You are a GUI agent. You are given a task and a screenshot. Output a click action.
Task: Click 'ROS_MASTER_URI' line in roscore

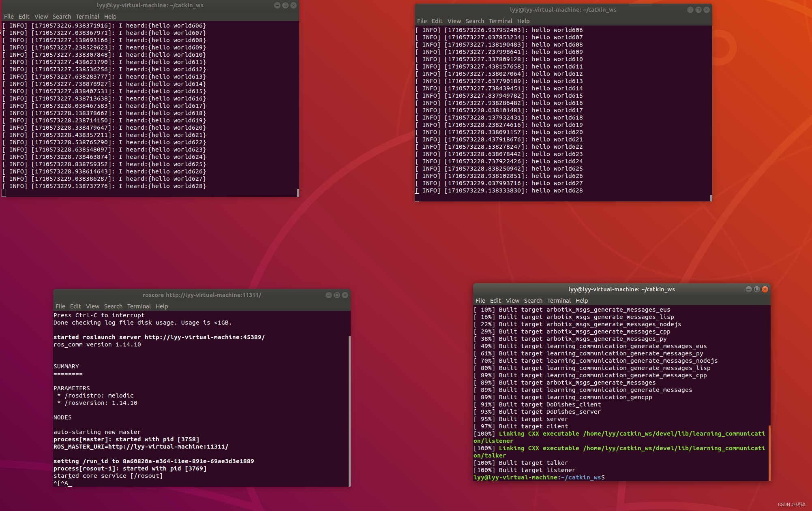(141, 447)
